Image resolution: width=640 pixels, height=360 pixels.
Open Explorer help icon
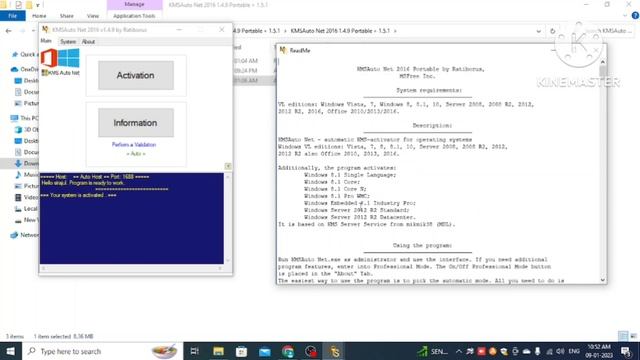pos(635,16)
